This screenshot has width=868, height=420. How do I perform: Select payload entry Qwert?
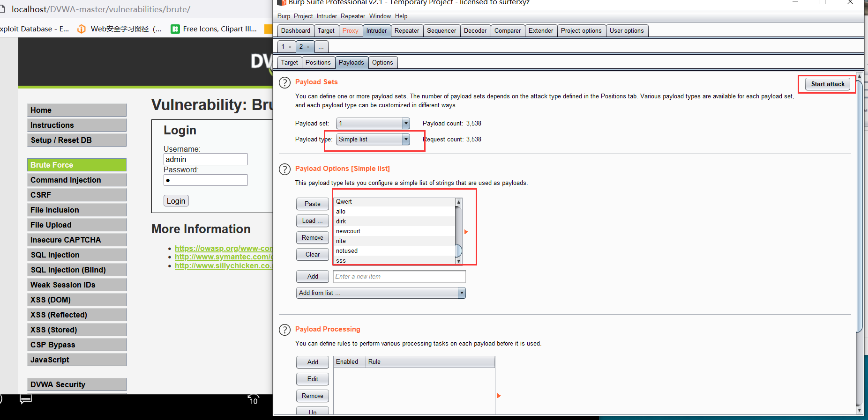coord(394,202)
